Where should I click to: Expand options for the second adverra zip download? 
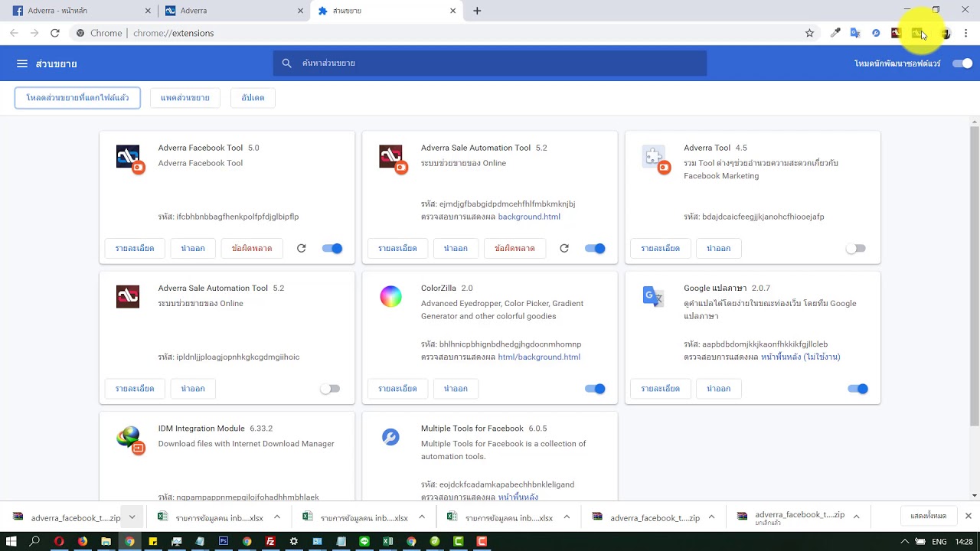click(711, 517)
